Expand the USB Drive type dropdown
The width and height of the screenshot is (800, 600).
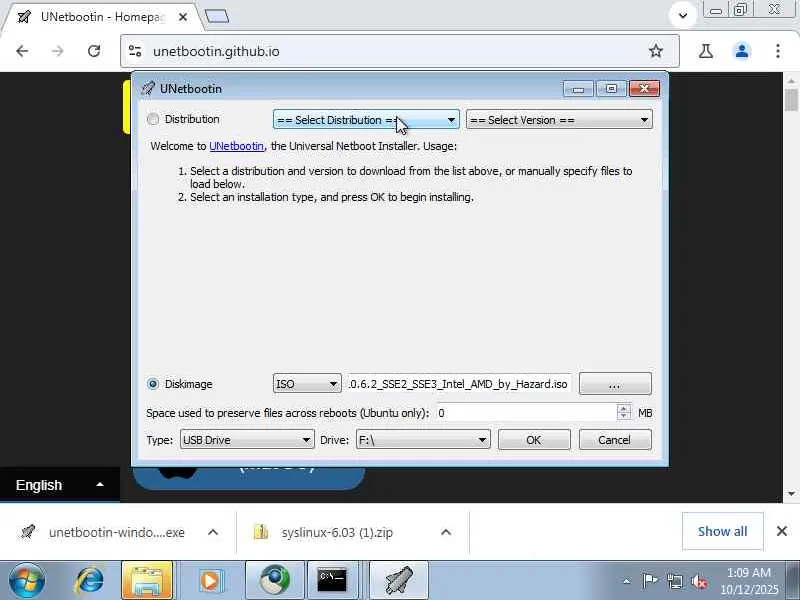(247, 440)
